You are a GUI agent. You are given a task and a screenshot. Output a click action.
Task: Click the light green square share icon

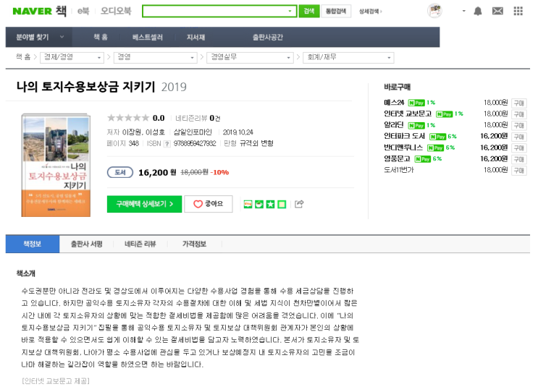(282, 205)
